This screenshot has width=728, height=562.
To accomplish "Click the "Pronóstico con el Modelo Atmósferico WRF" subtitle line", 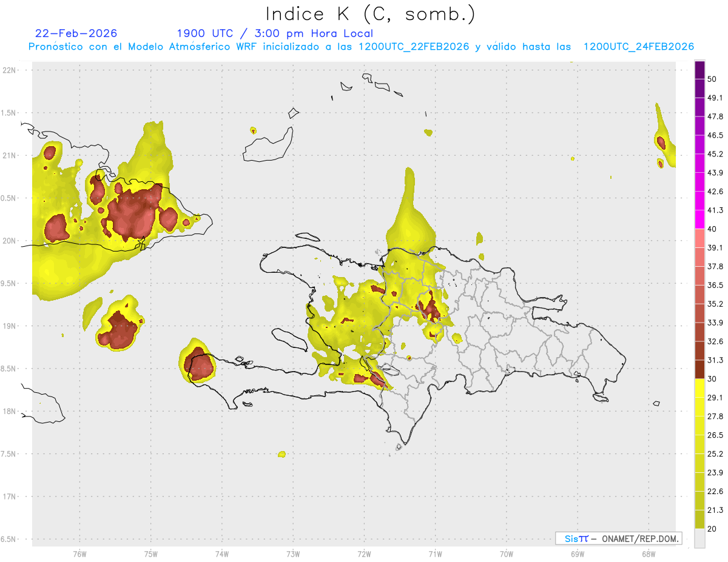I will (362, 47).
